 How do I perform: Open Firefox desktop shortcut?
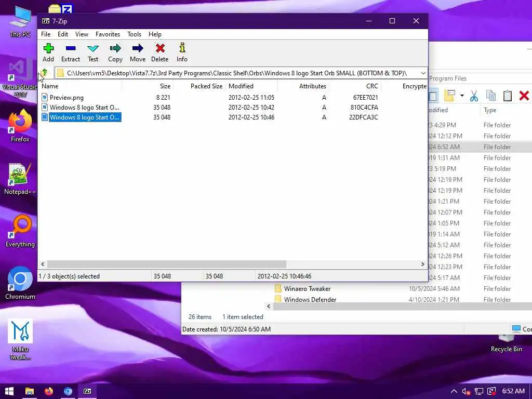20,126
